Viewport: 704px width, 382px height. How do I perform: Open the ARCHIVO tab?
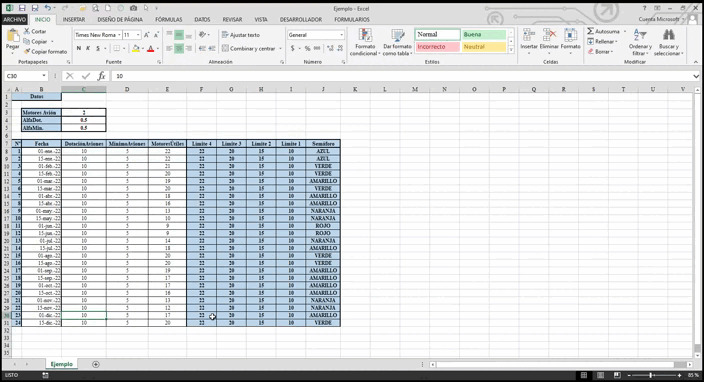point(14,19)
